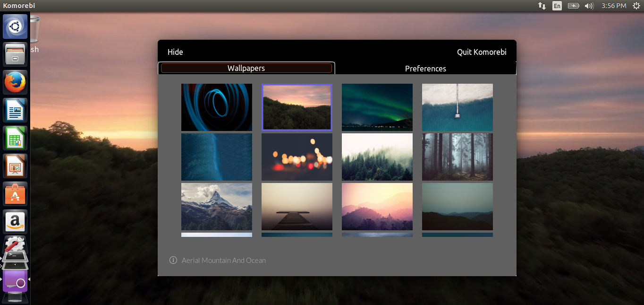The width and height of the screenshot is (644, 305).
Task: Open System Settings gear-and-wrench icon
Action: click(x=15, y=244)
